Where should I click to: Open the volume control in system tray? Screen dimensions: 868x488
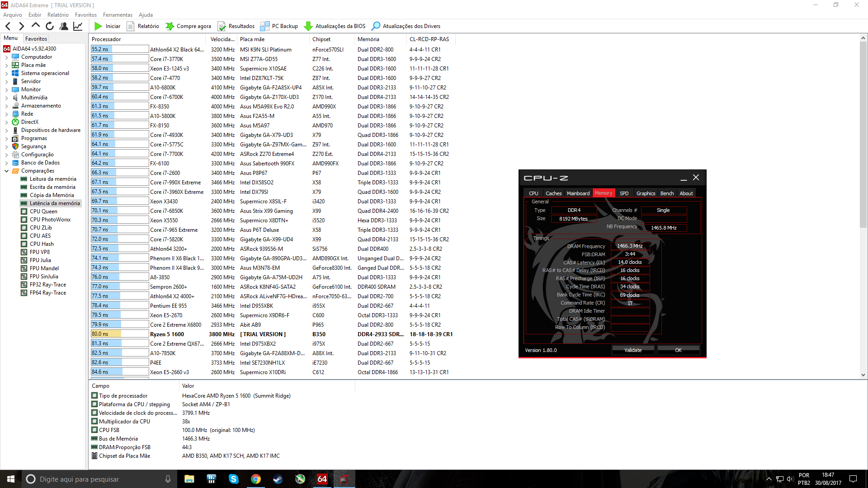(790, 479)
